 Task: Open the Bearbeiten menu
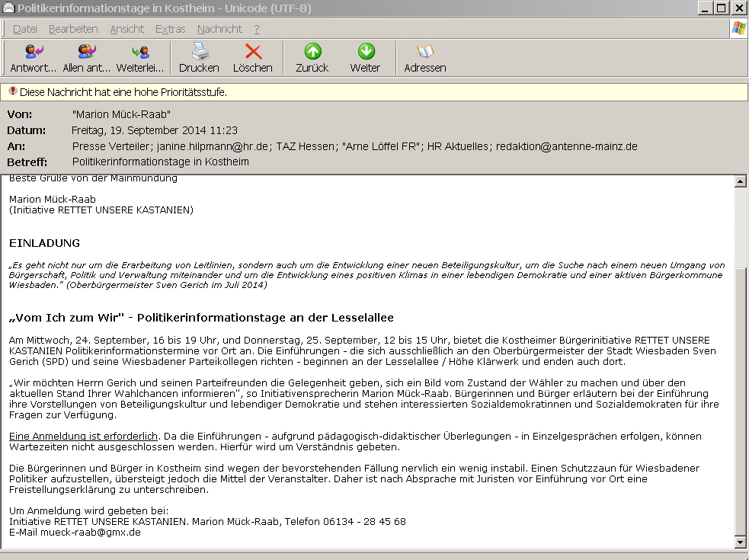coord(73,29)
